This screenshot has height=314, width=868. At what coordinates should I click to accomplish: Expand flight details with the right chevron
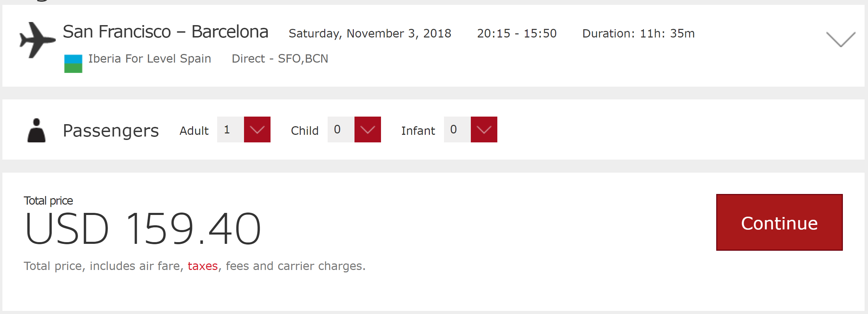pos(840,39)
